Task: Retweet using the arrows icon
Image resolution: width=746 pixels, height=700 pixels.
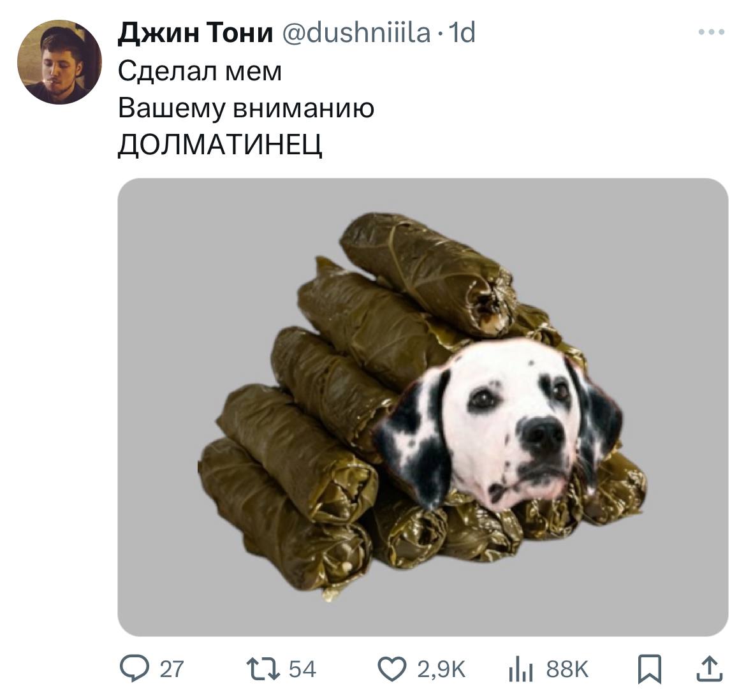Action: 263,669
